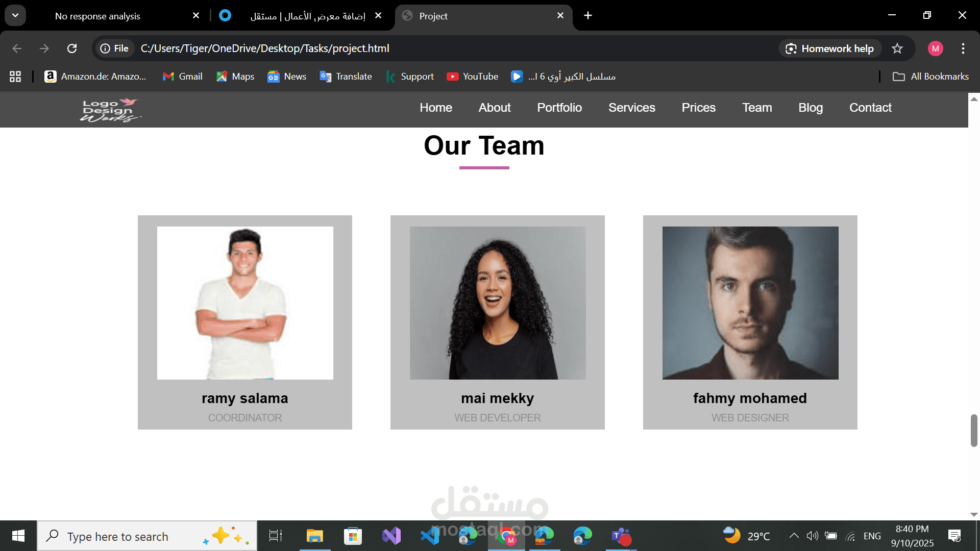The width and height of the screenshot is (980, 551).
Task: Open the Arabic series bookmark
Action: (x=563, y=77)
